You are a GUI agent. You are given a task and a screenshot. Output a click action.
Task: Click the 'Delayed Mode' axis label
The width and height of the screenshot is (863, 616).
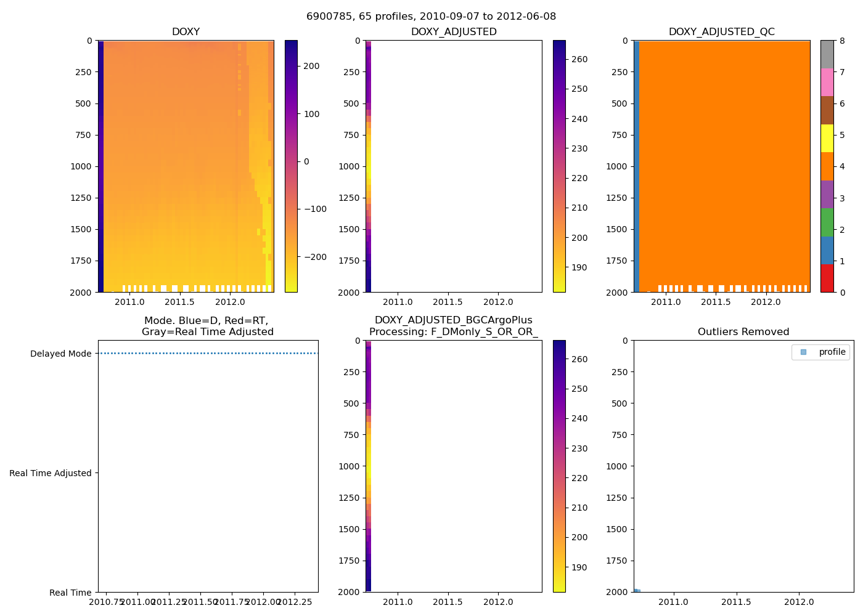click(x=60, y=354)
